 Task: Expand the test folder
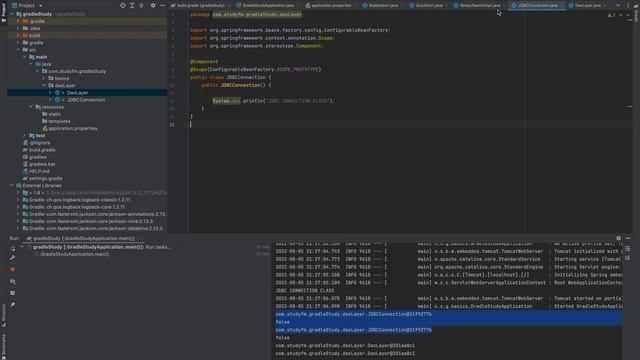coord(24,136)
